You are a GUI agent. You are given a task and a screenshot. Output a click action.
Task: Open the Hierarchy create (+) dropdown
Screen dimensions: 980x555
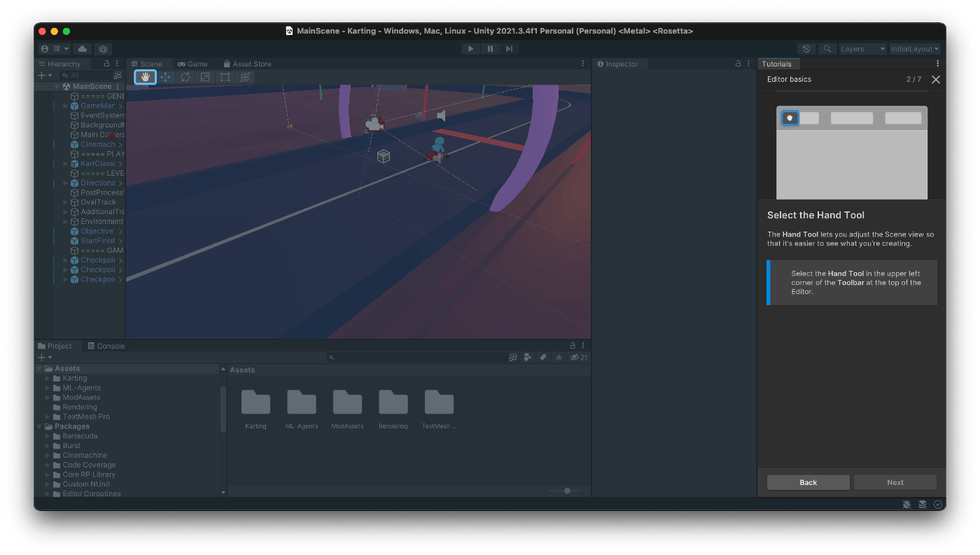pyautogui.click(x=45, y=75)
